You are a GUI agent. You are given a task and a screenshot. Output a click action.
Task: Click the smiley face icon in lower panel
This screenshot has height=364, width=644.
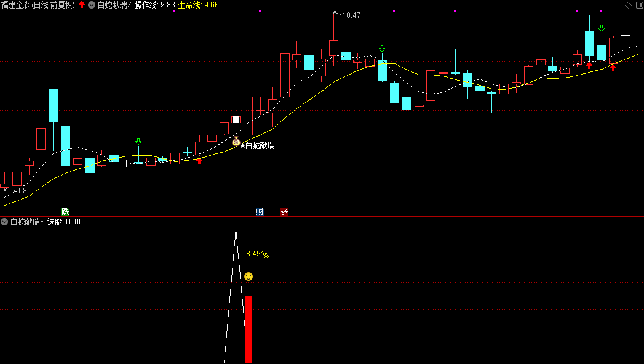click(x=248, y=277)
